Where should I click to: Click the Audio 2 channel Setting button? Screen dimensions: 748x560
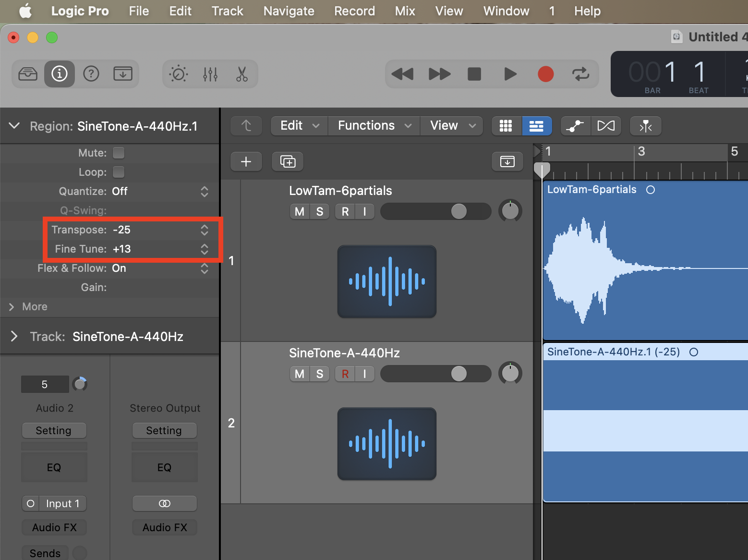click(54, 431)
